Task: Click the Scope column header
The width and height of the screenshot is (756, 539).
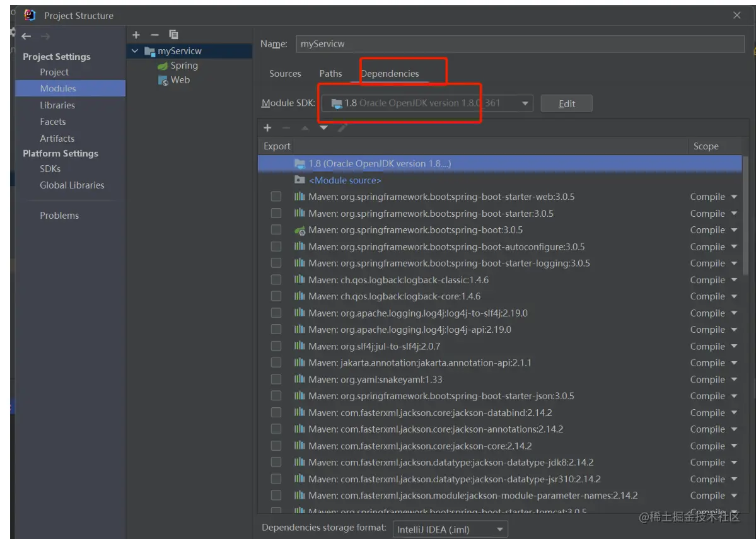Action: tap(706, 146)
